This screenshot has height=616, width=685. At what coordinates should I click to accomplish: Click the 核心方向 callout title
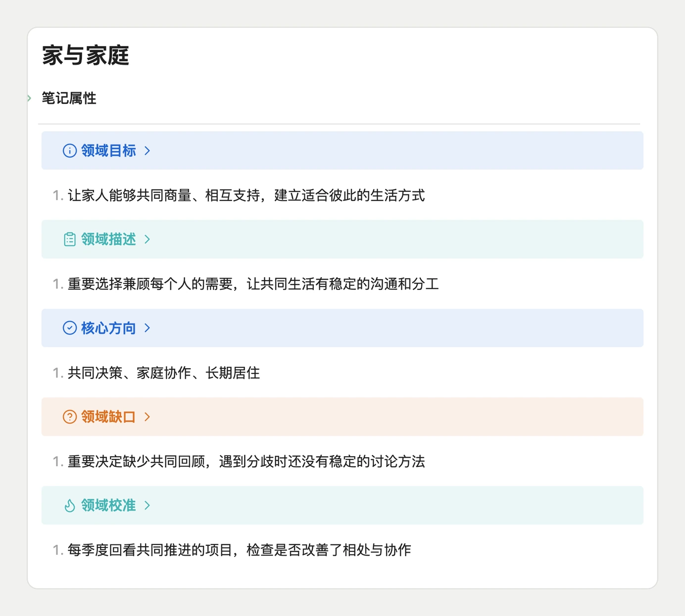[x=108, y=328]
